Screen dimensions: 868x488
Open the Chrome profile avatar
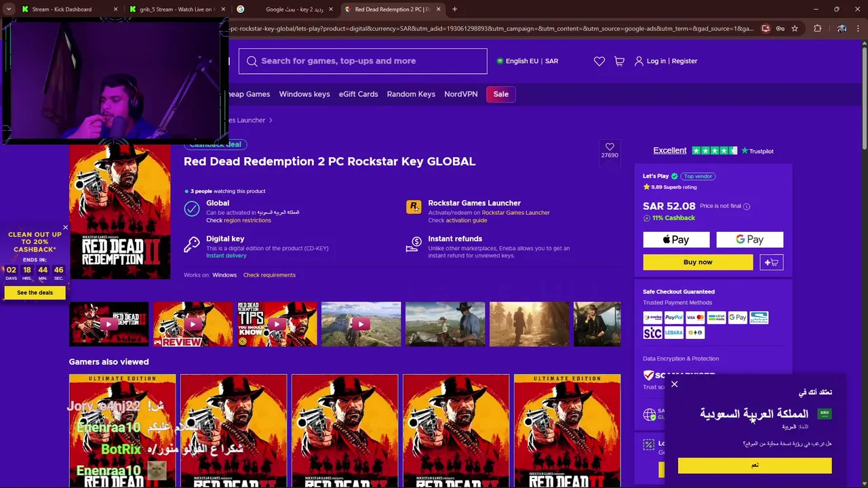842,28
